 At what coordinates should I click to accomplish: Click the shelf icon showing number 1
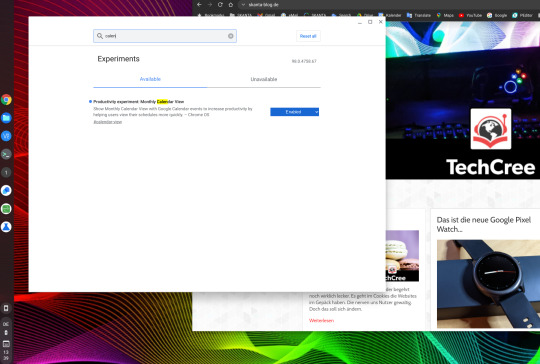[6, 173]
